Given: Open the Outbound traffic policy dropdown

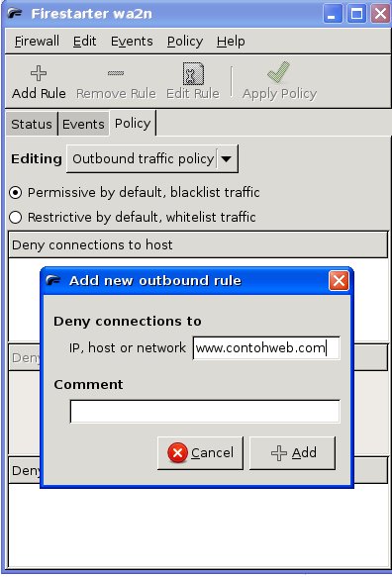Looking at the screenshot, I should 152,159.
